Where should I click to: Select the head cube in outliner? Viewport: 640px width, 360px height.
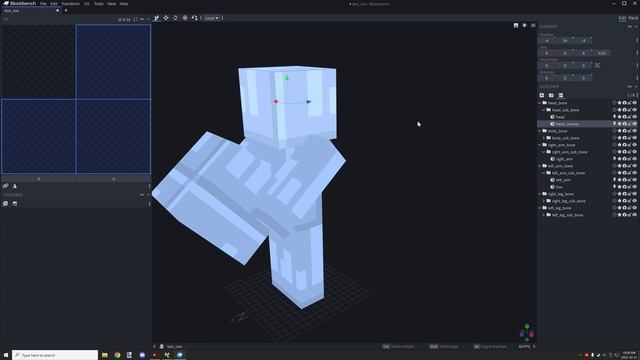(x=560, y=117)
